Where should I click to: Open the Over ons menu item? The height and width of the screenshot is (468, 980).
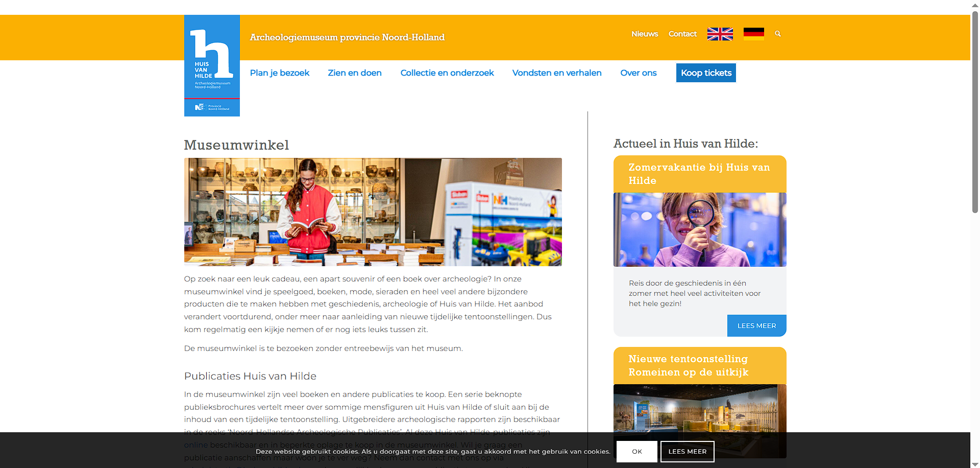click(638, 73)
